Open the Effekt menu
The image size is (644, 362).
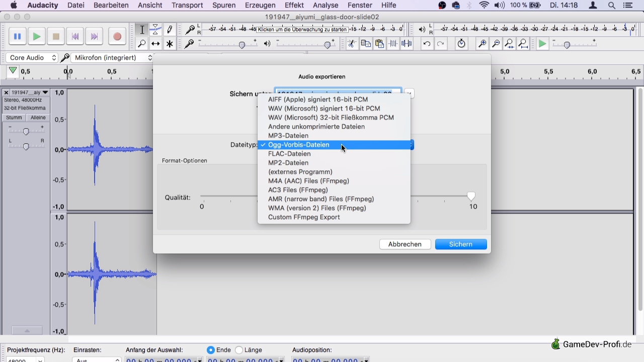294,6
